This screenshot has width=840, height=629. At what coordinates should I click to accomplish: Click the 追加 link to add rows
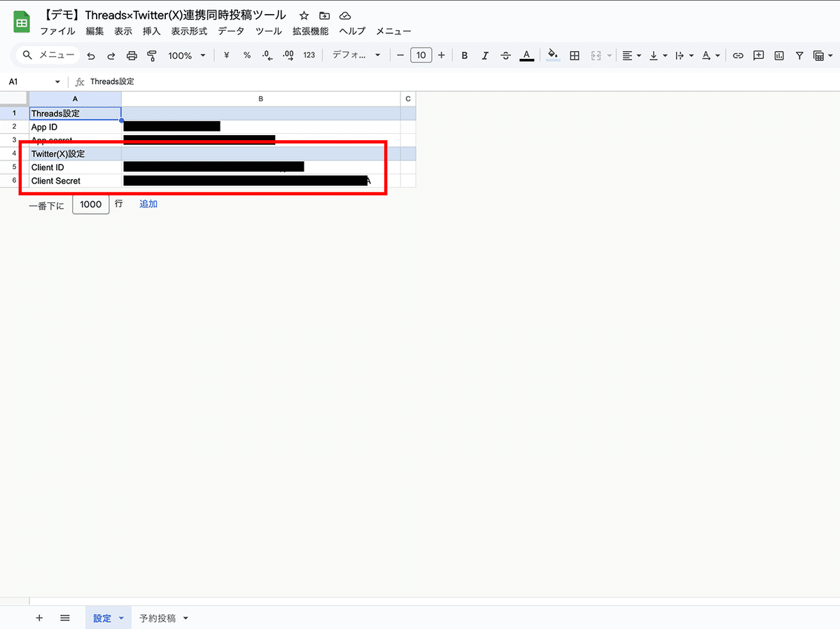[x=148, y=204]
